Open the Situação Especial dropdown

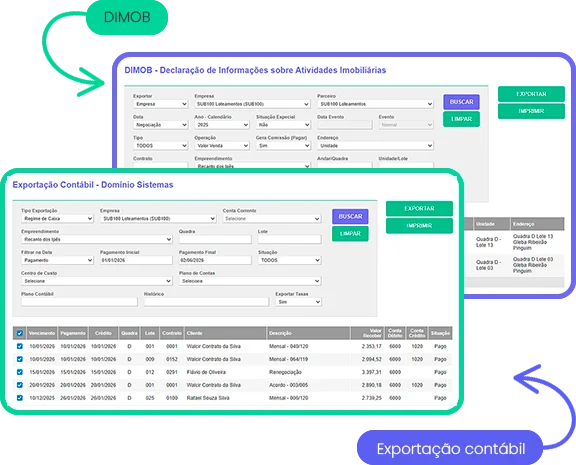283,125
